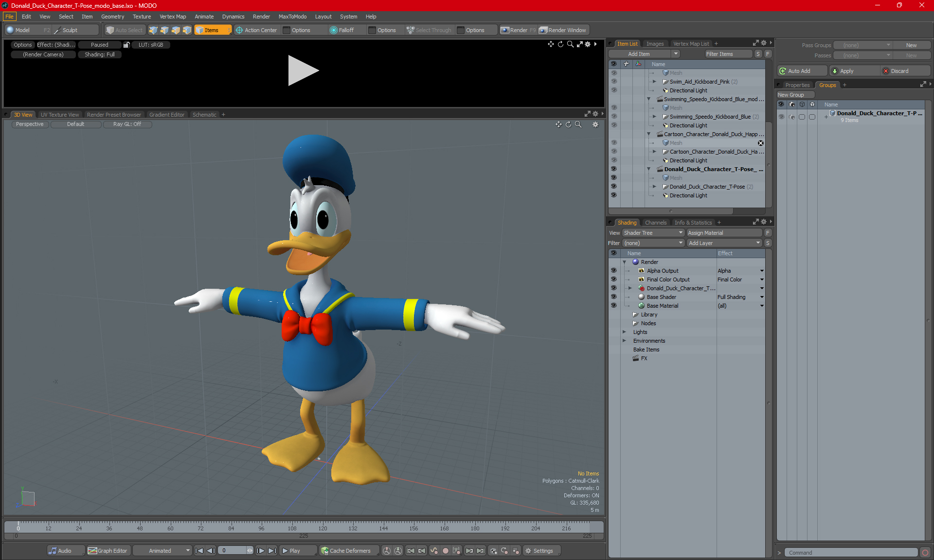Rotate view icon in 3D viewport
Screen dimensions: 934x560
568,124
